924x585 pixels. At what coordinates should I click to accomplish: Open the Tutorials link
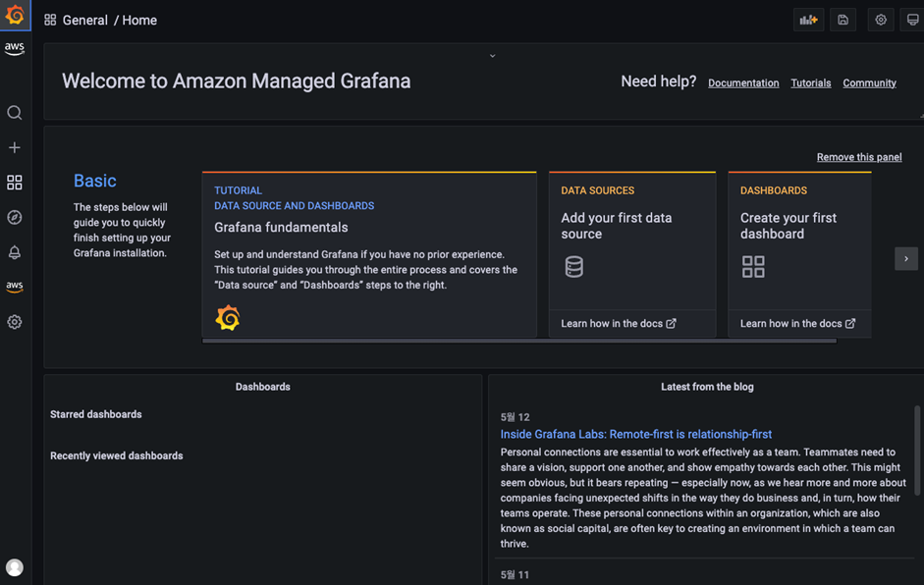coord(810,83)
